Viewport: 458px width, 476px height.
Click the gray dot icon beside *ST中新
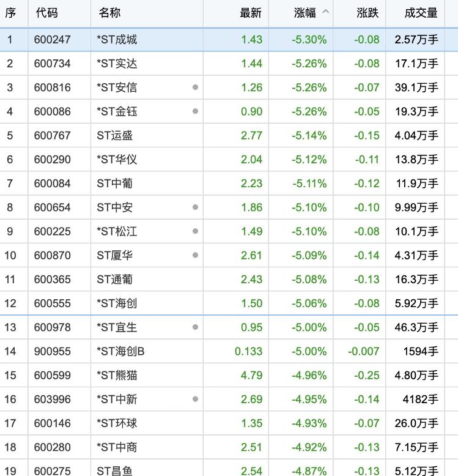pyautogui.click(x=195, y=399)
